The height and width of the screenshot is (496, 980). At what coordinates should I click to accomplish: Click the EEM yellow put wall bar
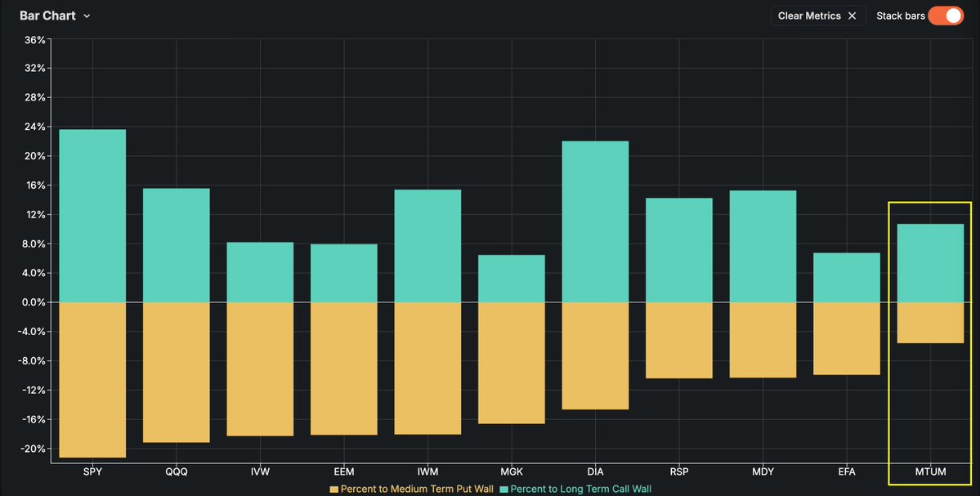[344, 369]
